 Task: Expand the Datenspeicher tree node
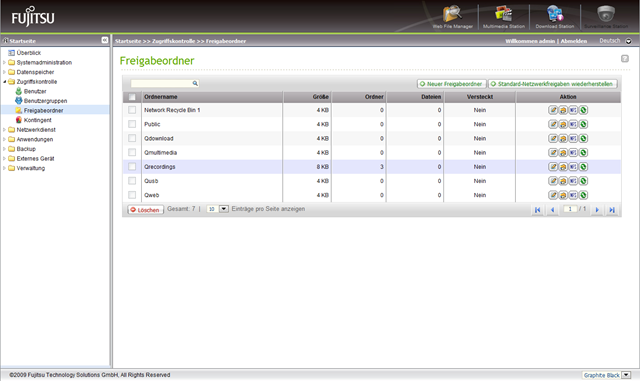click(x=4, y=72)
